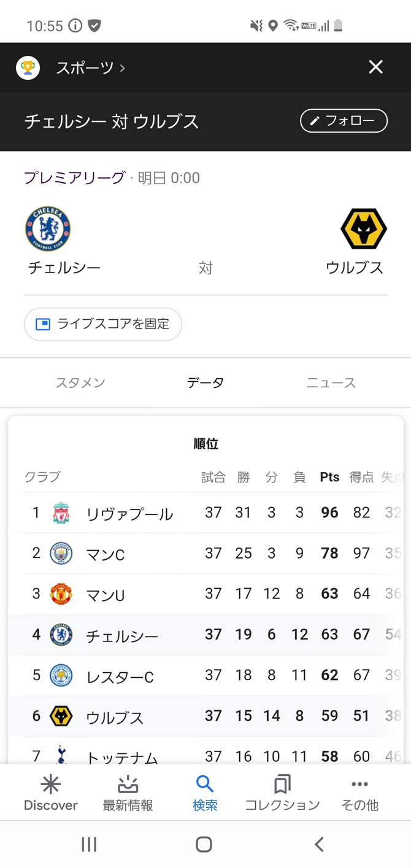
Task: Tap the Wolves club logo in match header
Action: tap(364, 229)
